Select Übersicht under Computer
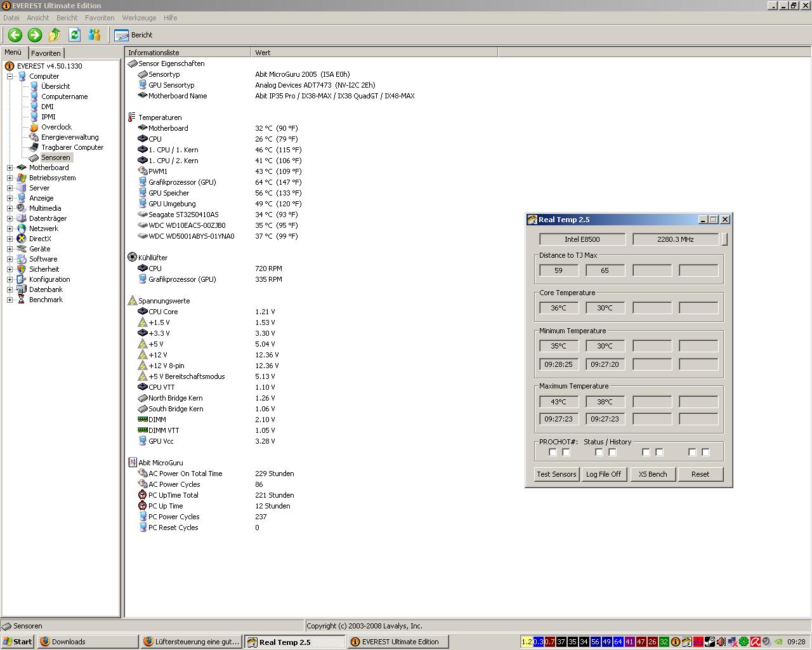This screenshot has height=650, width=812. (55, 86)
